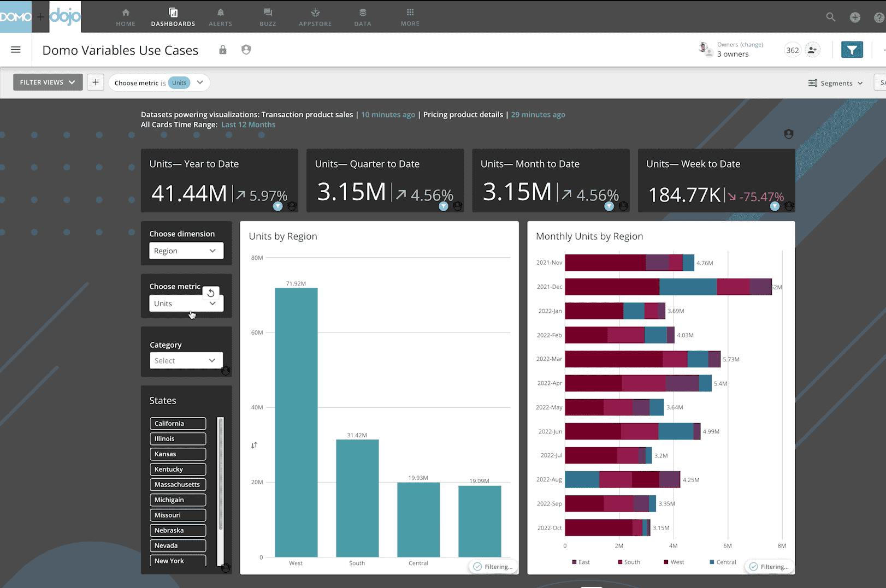Open the Alerts navigation item
This screenshot has height=588, width=886.
[220, 17]
